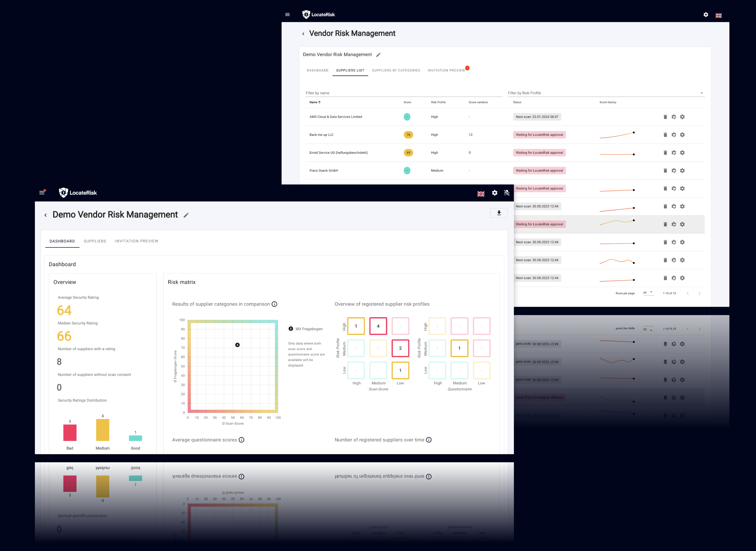Open settings gear in front window header
756x551 pixels.
(x=495, y=193)
